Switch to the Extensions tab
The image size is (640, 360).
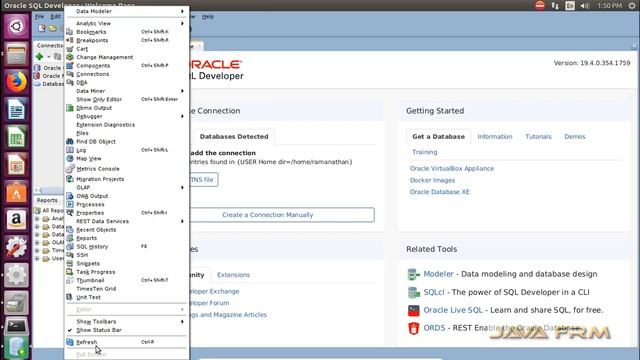click(x=233, y=275)
